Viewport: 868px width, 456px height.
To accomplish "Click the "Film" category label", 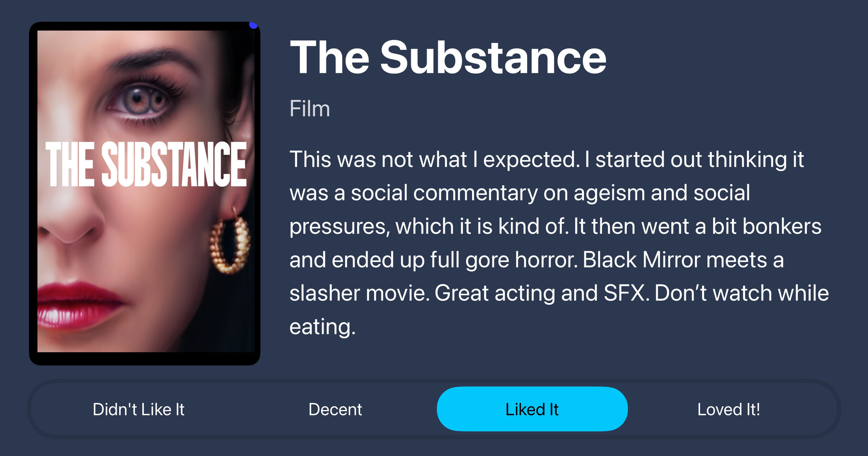I will pos(310,109).
